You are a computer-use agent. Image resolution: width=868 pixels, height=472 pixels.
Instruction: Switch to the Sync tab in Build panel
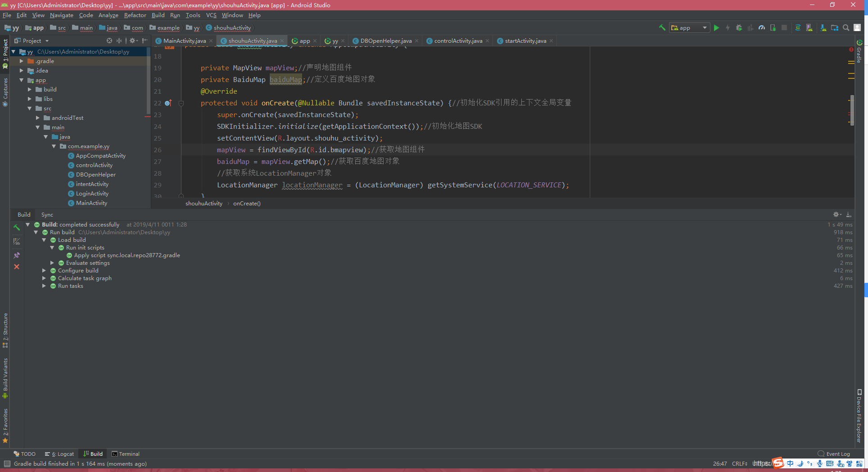[47, 214]
